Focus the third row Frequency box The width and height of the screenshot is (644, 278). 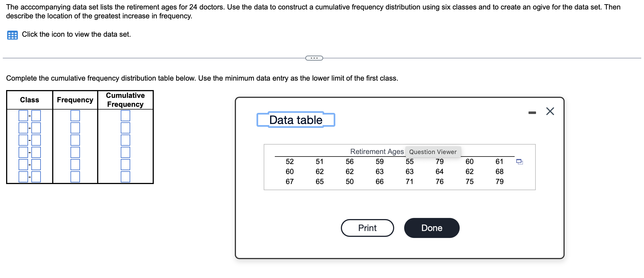[x=75, y=140]
